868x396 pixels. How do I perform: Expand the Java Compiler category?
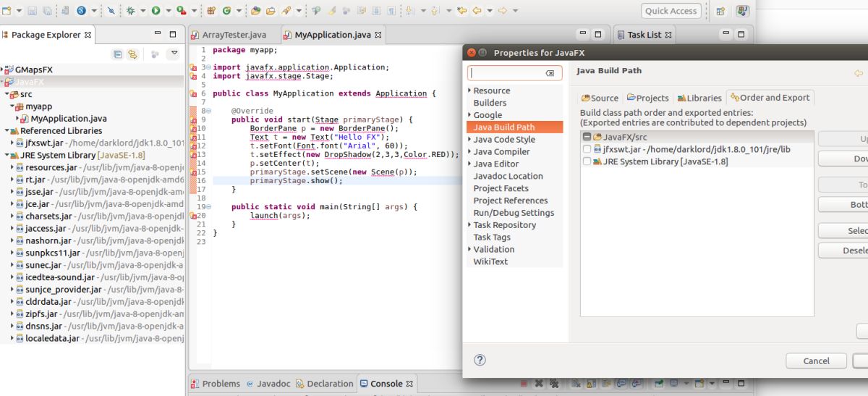469,151
